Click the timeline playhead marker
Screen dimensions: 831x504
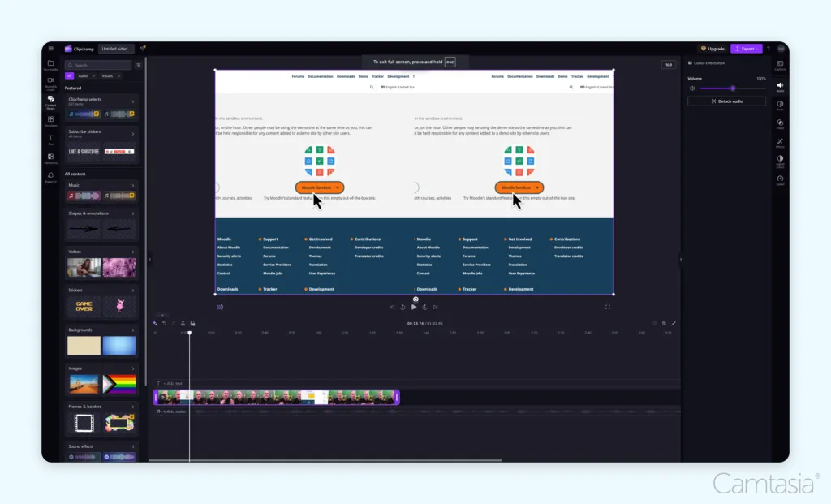click(189, 333)
